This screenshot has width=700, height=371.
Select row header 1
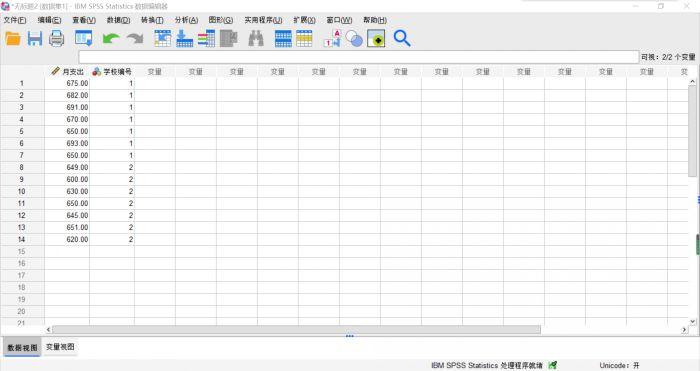coord(22,83)
